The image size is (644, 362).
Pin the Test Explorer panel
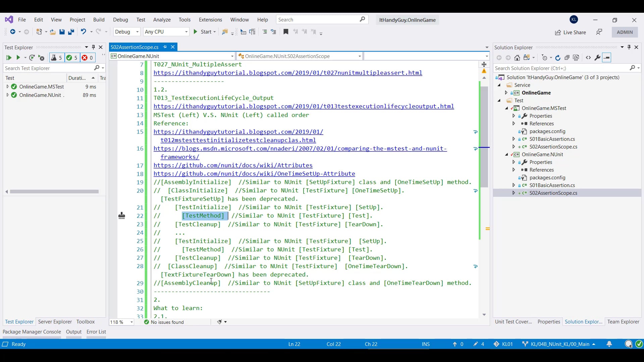94,47
